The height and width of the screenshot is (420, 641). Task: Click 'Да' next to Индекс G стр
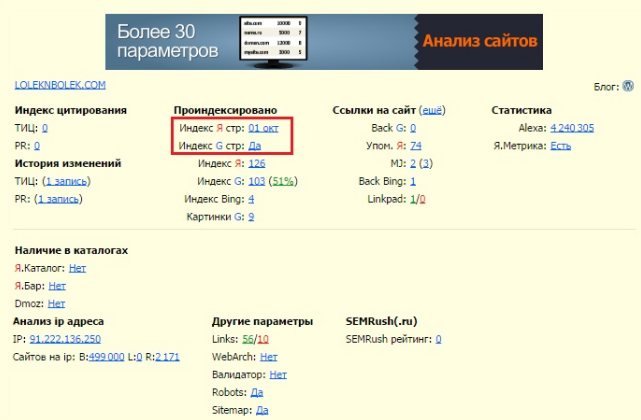[255, 146]
